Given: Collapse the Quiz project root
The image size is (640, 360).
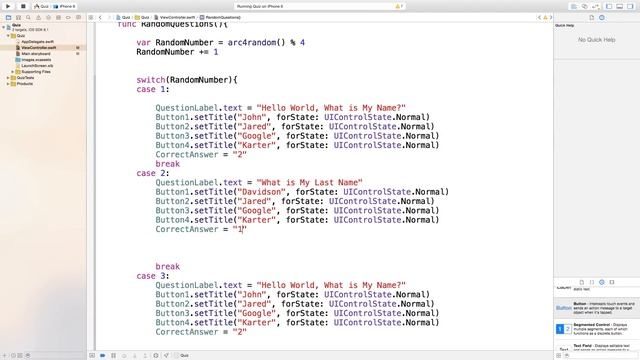Looking at the screenshot, I should coord(4,27).
